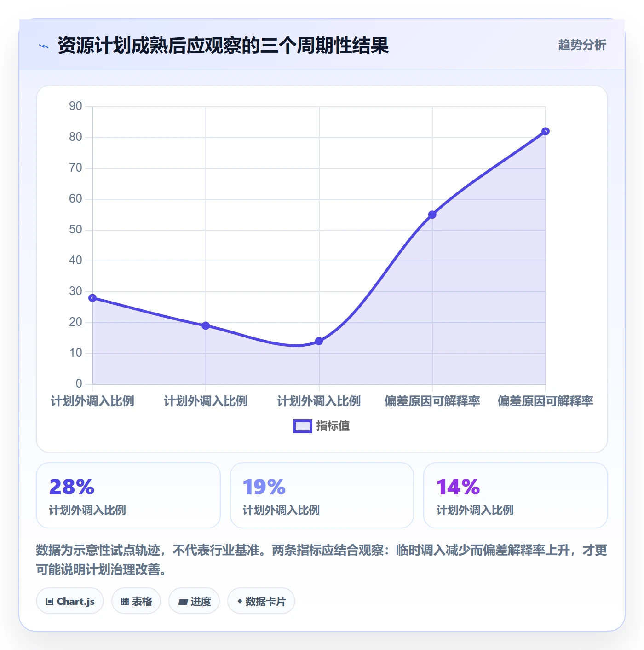Click the 进度 tag chip
The height and width of the screenshot is (650, 644).
pos(194,601)
